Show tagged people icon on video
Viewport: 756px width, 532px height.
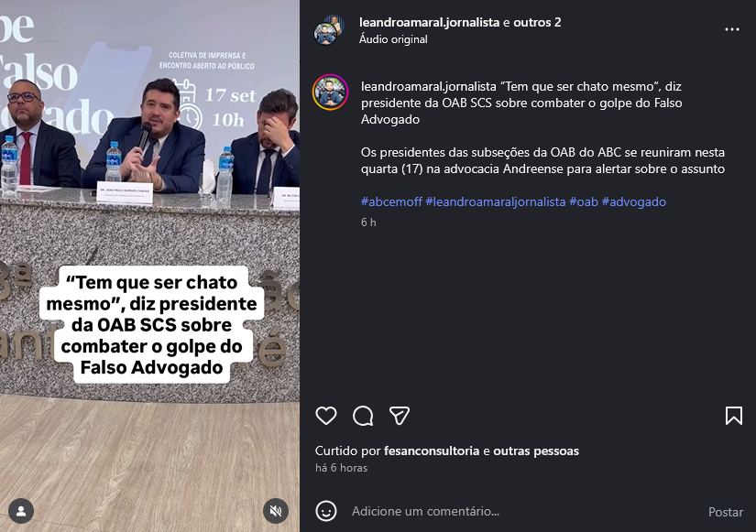[21, 511]
